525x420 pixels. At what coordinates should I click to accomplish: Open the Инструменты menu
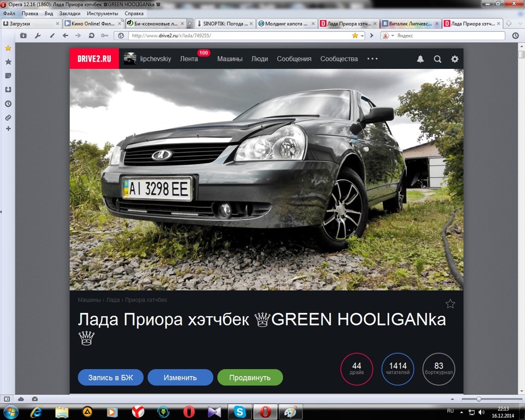102,13
